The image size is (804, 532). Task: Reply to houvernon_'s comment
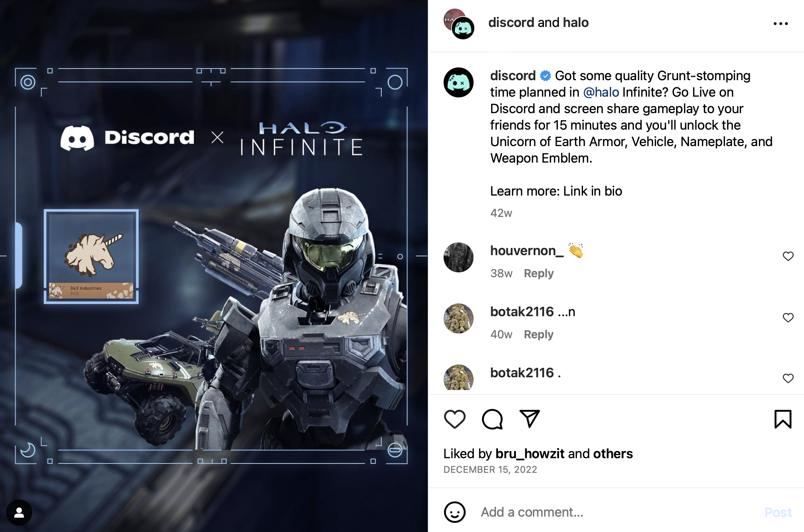(x=538, y=273)
